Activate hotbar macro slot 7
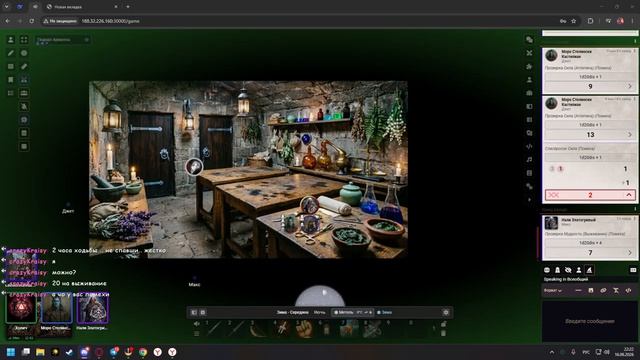The height and width of the screenshot is (360, 640). pyautogui.click(x=349, y=329)
